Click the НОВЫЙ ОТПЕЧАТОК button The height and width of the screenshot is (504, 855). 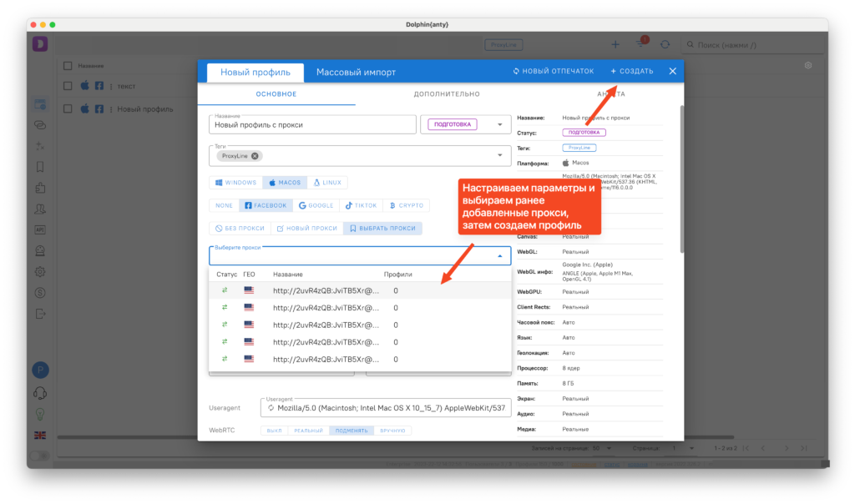click(554, 72)
